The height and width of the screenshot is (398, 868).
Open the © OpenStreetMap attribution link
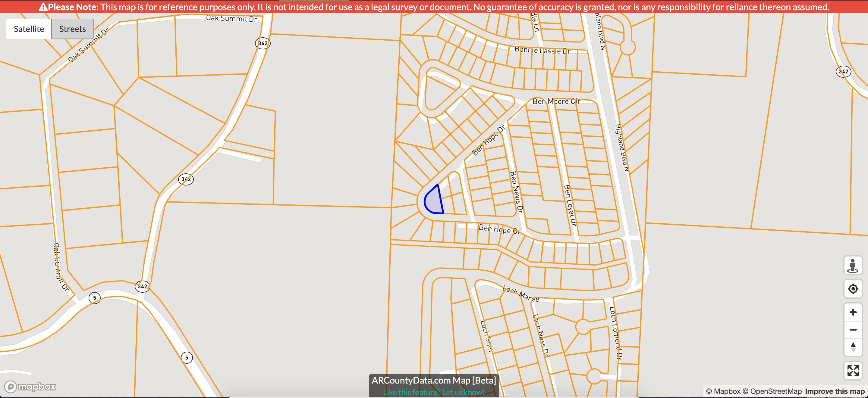click(x=772, y=391)
